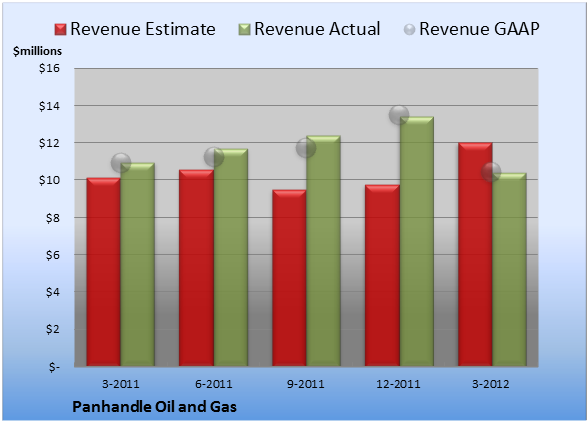This screenshot has width=588, height=422.
Task: Click the $12 axis label
Action: click(49, 143)
